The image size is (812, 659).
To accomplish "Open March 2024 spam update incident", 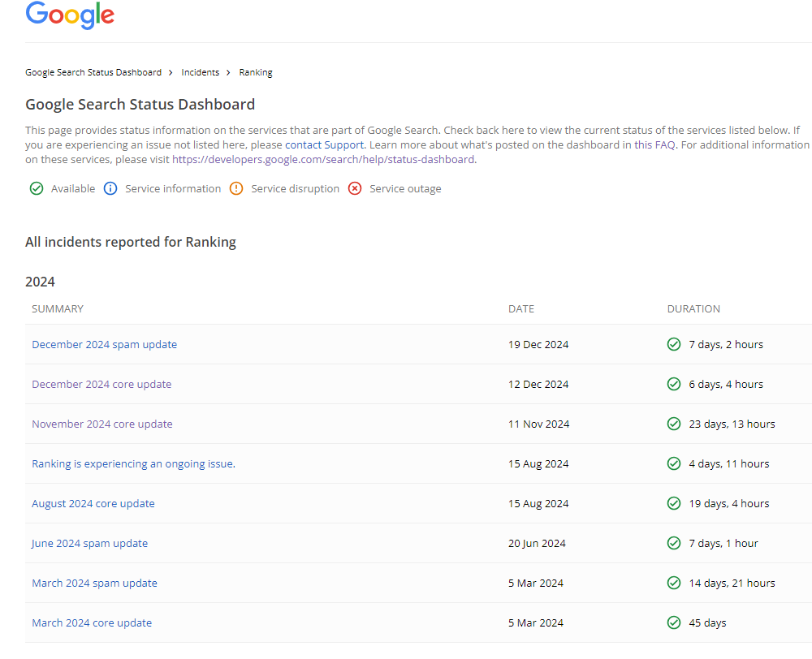I will (95, 583).
